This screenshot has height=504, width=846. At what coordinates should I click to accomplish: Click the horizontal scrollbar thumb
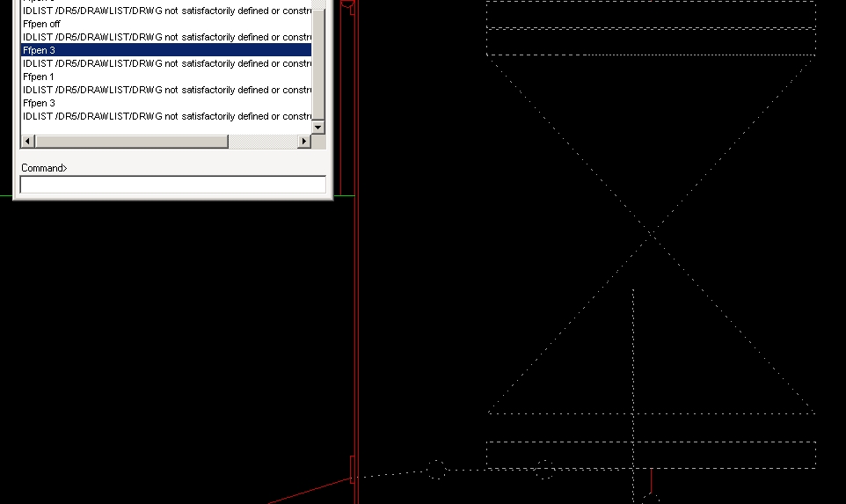tap(132, 142)
